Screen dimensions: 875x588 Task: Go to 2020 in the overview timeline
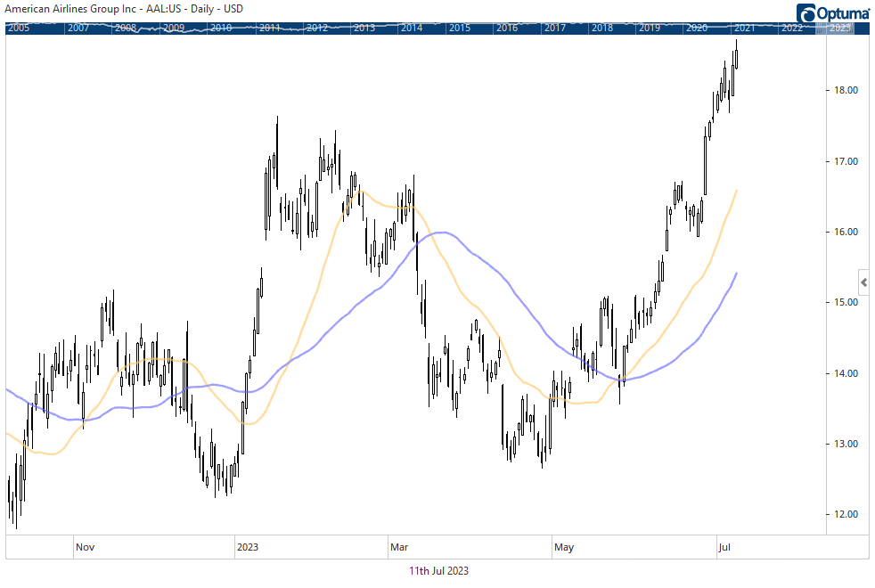point(697,28)
